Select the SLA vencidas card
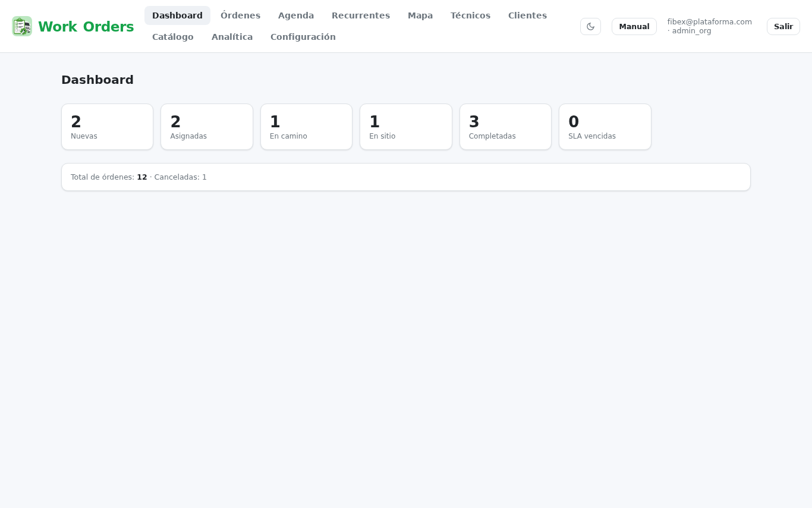The width and height of the screenshot is (812, 508). (x=605, y=127)
